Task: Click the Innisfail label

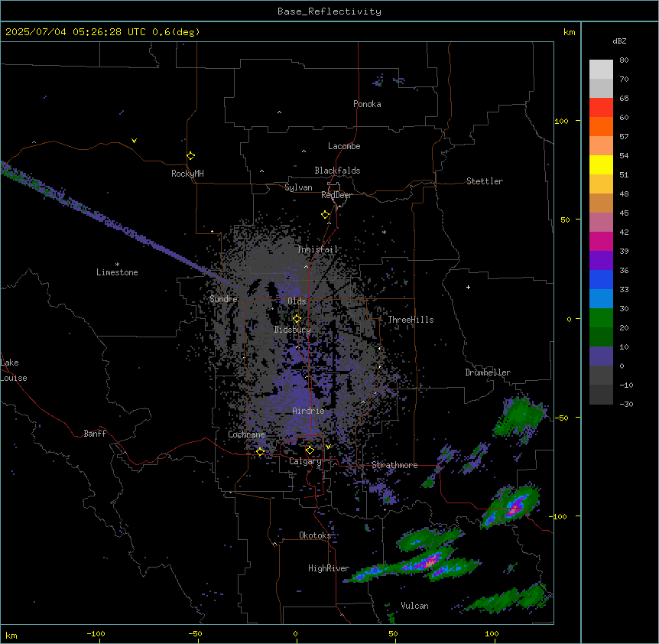Action: [x=318, y=249]
